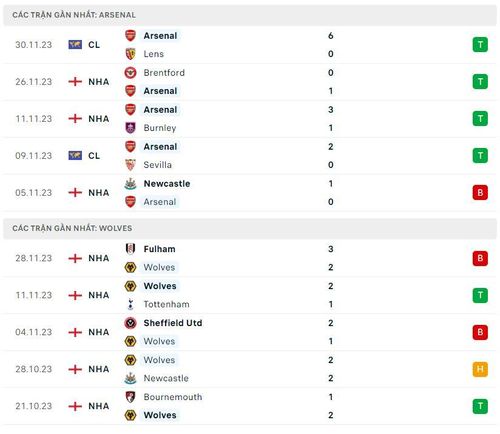
Task: Click the England flag icon dated 26.11.23
Action: coord(75,81)
